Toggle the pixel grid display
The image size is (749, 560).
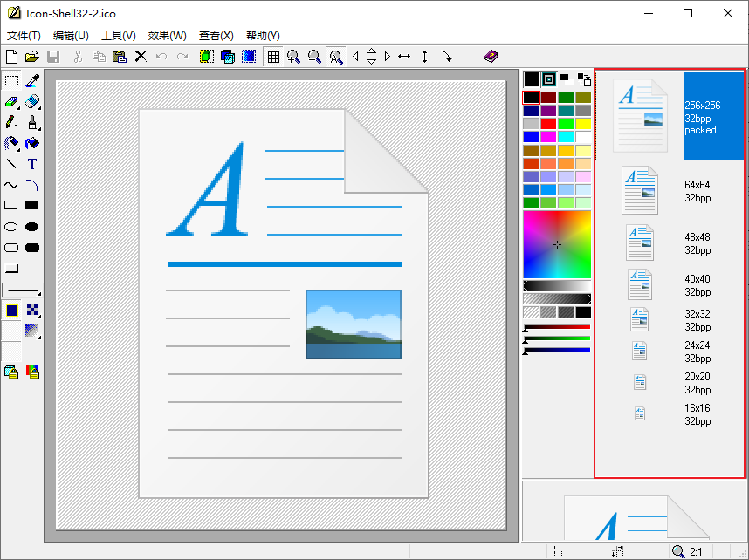pyautogui.click(x=273, y=57)
